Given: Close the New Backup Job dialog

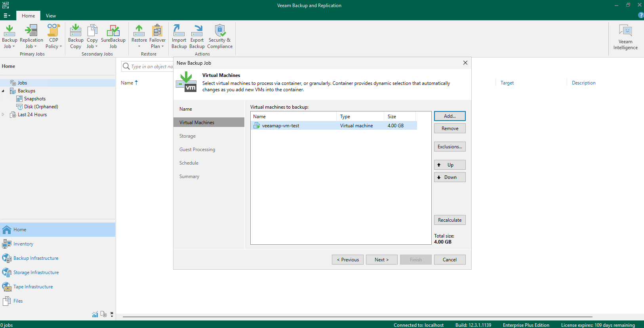Looking at the screenshot, I should tap(465, 63).
